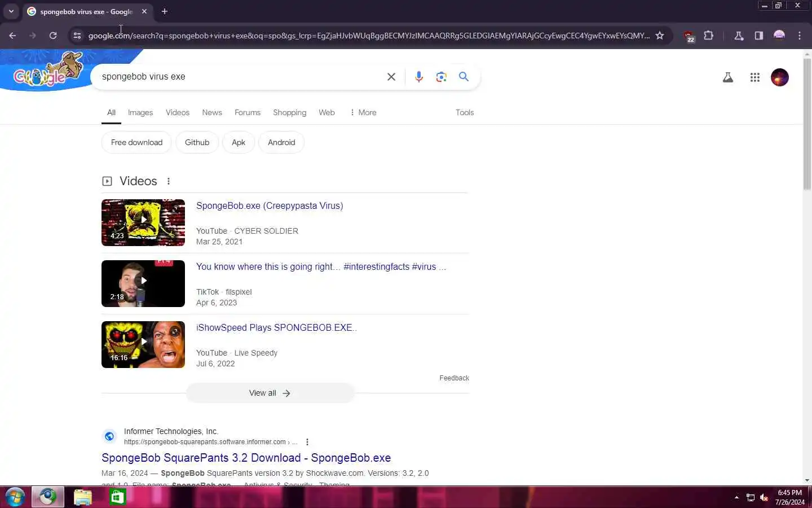The image size is (812, 508).
Task: Open Google account profile picture
Action: click(x=780, y=77)
